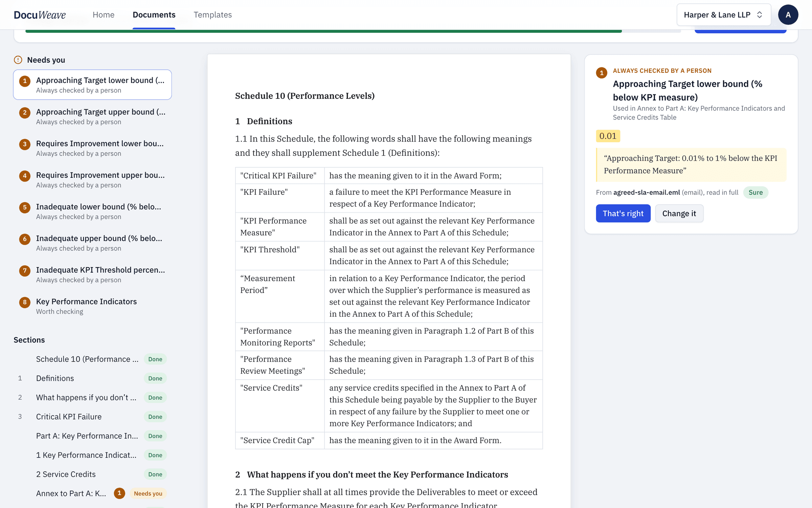
Task: Select Inadequate upper bound item
Action: [92, 243]
